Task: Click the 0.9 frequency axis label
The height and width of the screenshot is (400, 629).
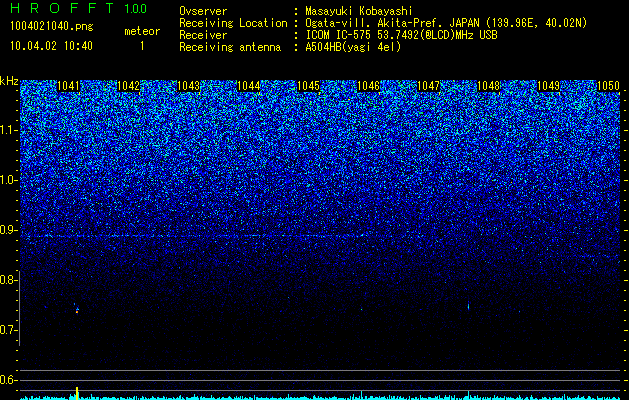Action: (8, 230)
